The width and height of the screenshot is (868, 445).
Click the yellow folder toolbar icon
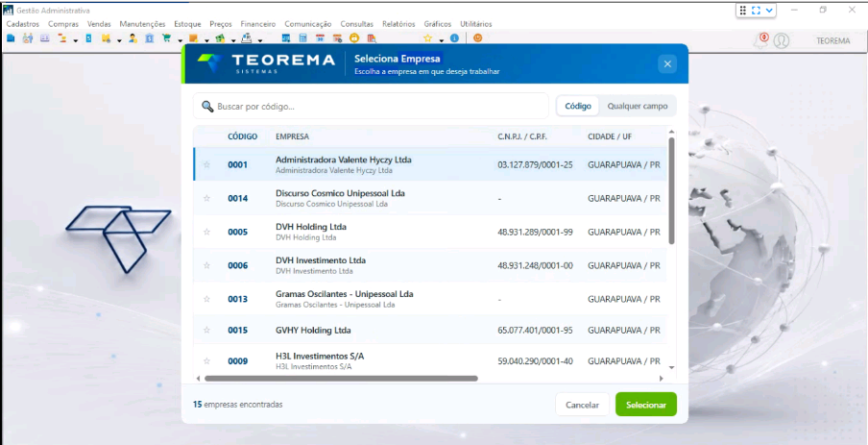pyautogui.click(x=106, y=38)
